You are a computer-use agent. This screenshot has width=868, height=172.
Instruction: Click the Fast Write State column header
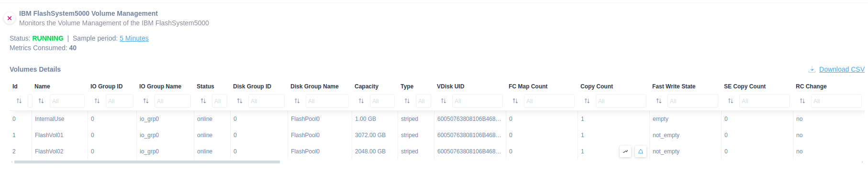[674, 86]
